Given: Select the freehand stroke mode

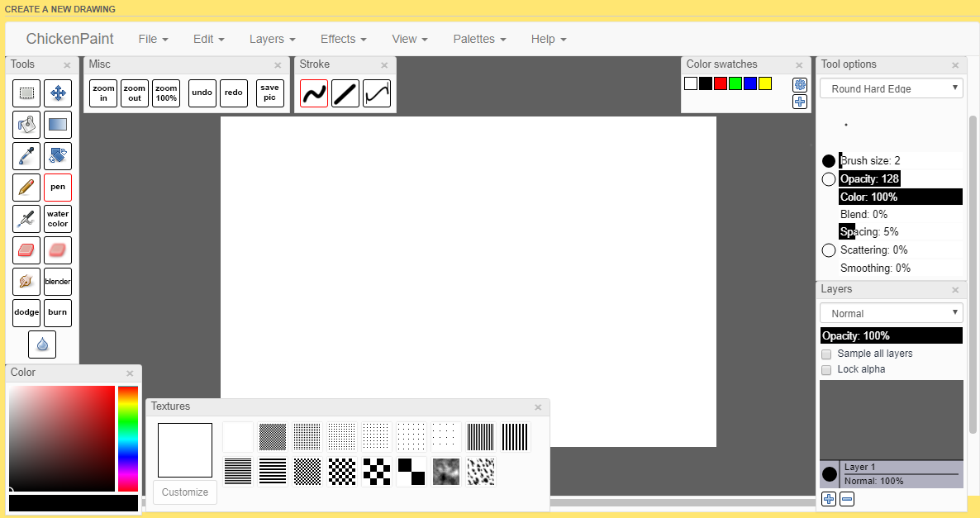Looking at the screenshot, I should pyautogui.click(x=314, y=93).
